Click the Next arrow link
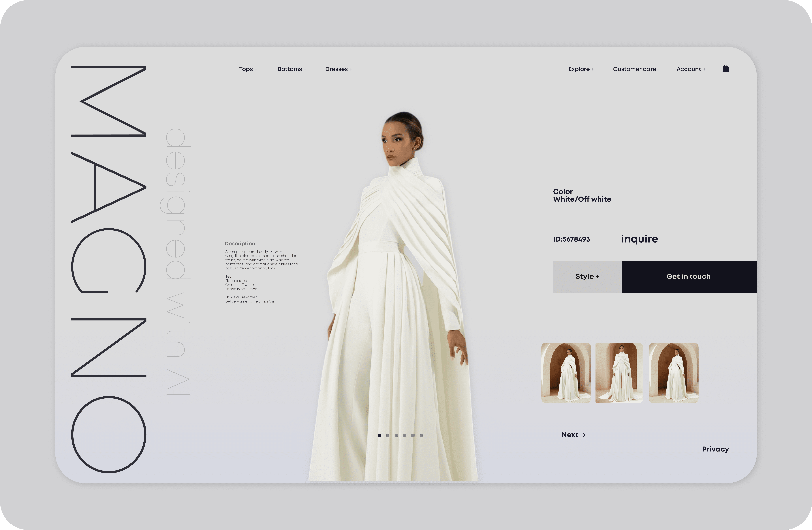 (x=573, y=435)
